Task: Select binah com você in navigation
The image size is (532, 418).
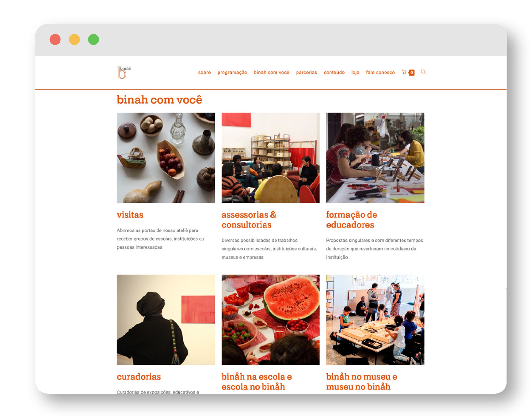Action: 271,72
